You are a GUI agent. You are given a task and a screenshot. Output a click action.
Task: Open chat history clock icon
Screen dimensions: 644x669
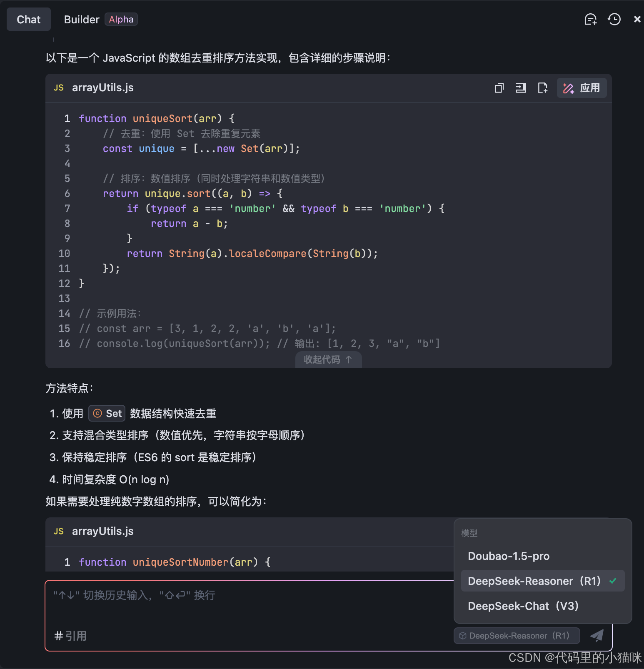614,19
